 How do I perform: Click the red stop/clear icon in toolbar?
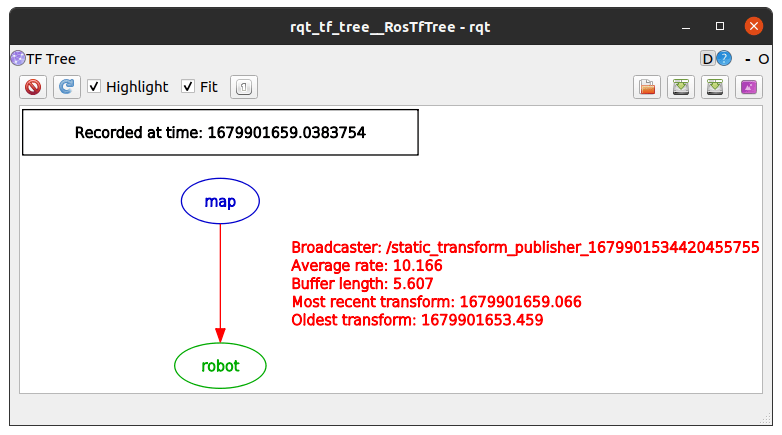[x=33, y=87]
